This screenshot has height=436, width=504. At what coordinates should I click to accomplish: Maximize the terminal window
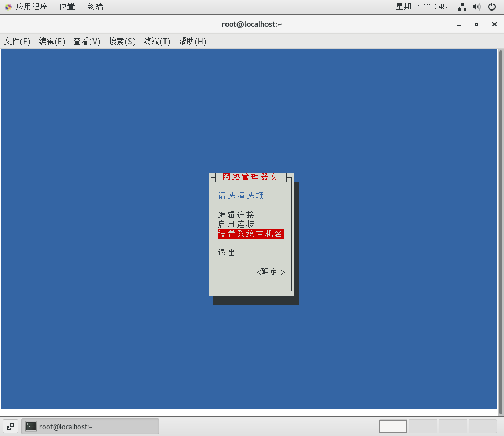tap(477, 24)
